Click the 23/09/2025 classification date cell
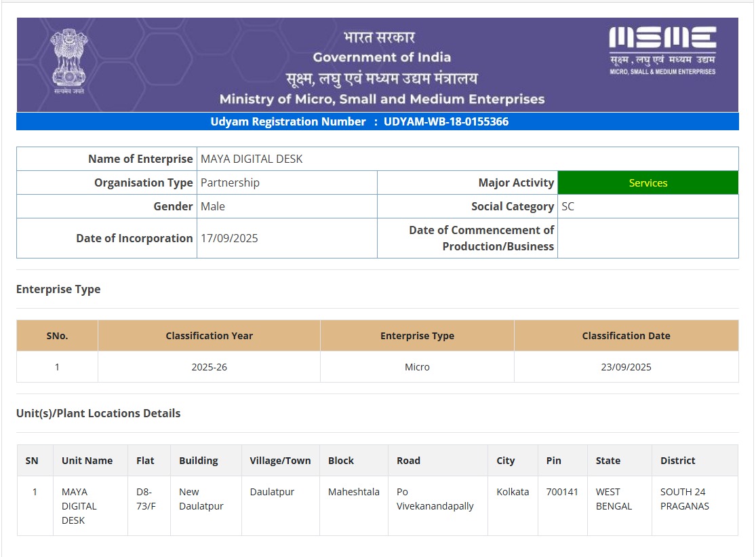The image size is (756, 557). 626,367
